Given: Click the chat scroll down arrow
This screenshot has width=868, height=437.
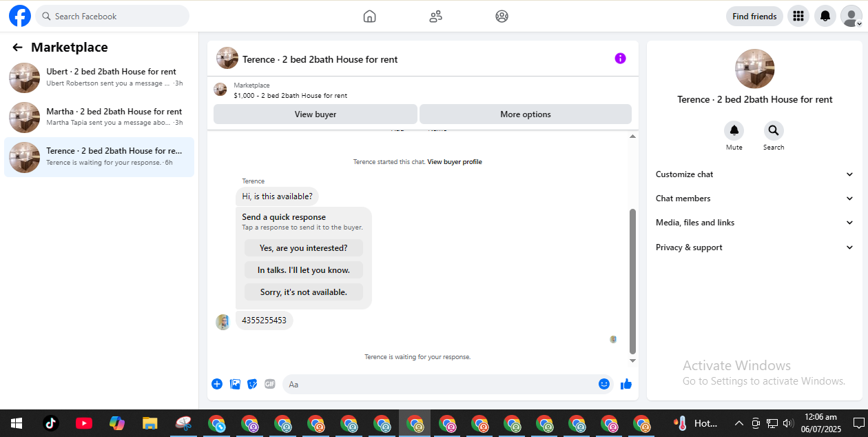Looking at the screenshot, I should click(x=632, y=360).
